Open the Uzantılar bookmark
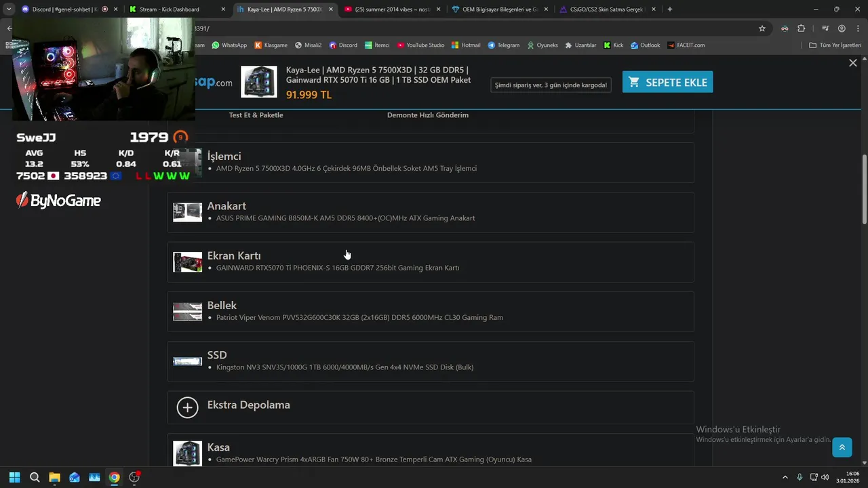 [x=580, y=45]
